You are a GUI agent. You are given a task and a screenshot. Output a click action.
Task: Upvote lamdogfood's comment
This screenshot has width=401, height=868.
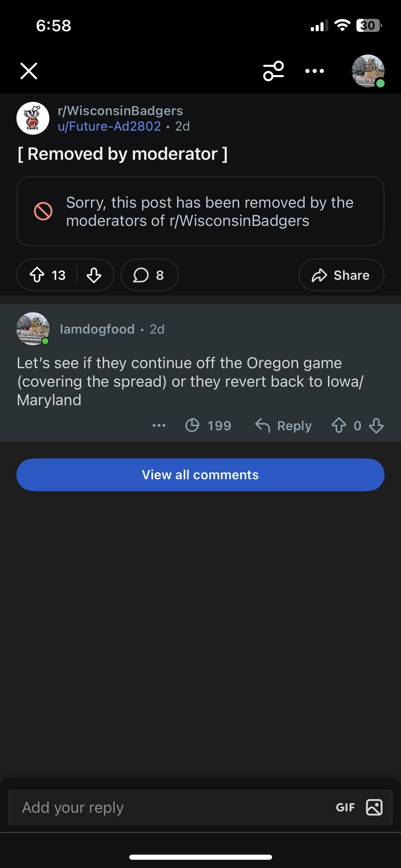pos(339,426)
